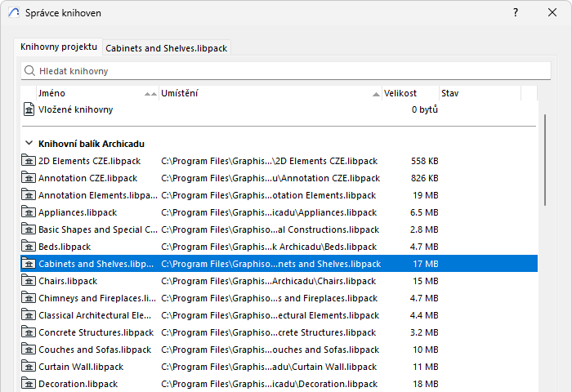Click the library icon of Curtain Wall.libpack
Screen dimensions: 572x392
[29, 366]
